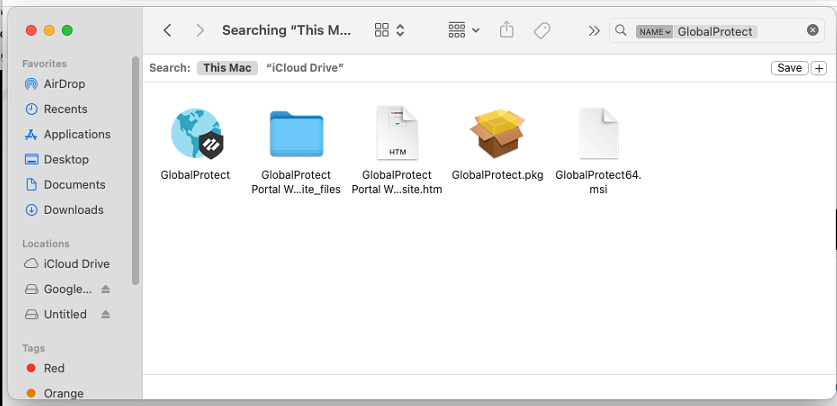Viewport: 837px width, 406px height.
Task: Open Recents in the sidebar
Action: [65, 109]
